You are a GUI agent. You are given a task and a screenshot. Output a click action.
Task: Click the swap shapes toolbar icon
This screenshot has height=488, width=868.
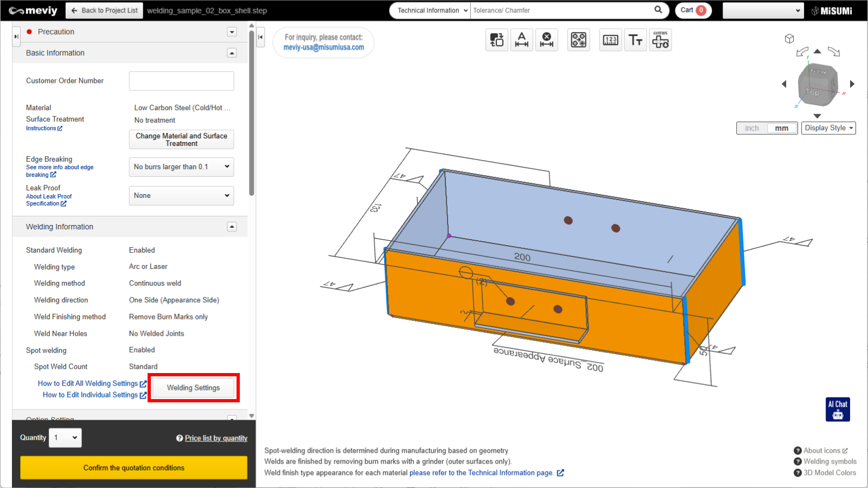tap(496, 40)
